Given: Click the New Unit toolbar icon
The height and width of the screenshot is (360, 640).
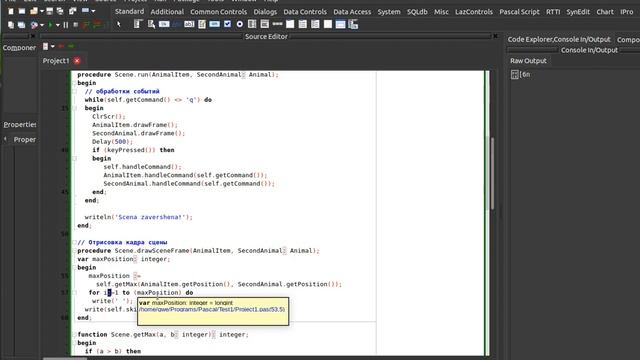Looking at the screenshot, I should pyautogui.click(x=11, y=11).
